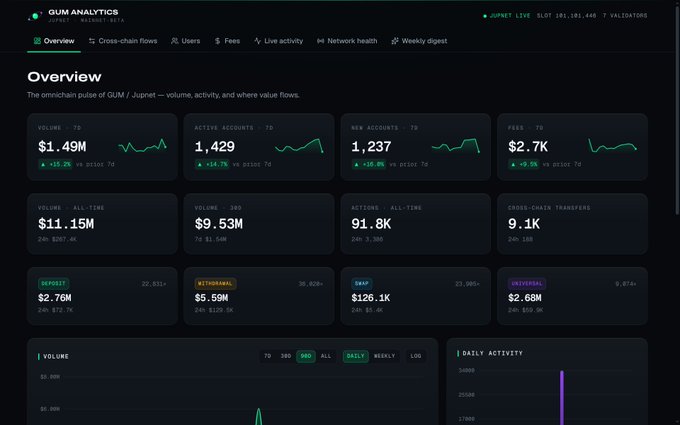Screen dimensions: 680x425
Task: Click the up arrow in the +15.2% badge
Action: tap(43, 164)
